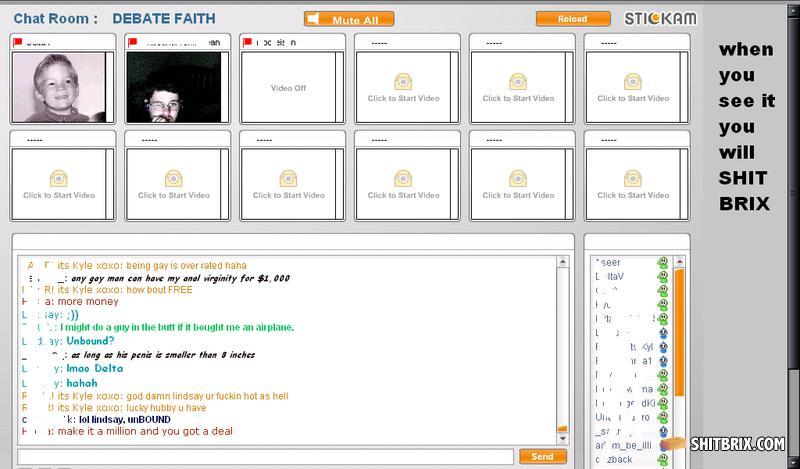Click webcam icon in fourth top-row video slot
800x469 pixels.
click(x=403, y=82)
